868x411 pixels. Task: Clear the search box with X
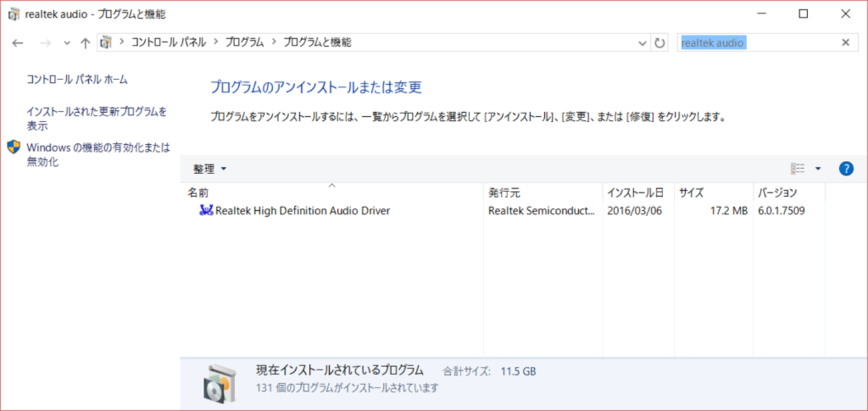(845, 43)
